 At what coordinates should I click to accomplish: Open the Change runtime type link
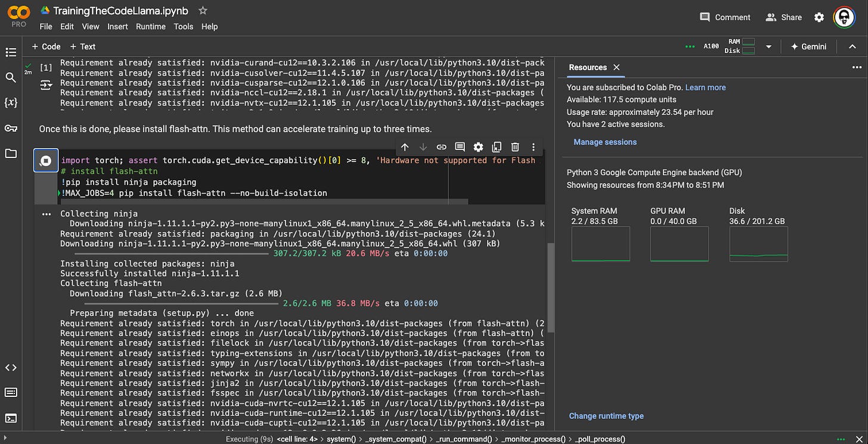[606, 416]
